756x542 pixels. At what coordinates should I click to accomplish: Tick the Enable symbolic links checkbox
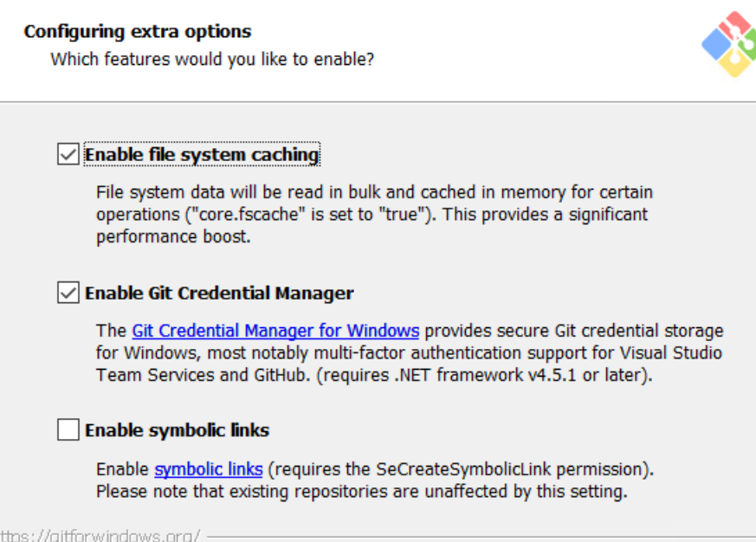pos(68,429)
